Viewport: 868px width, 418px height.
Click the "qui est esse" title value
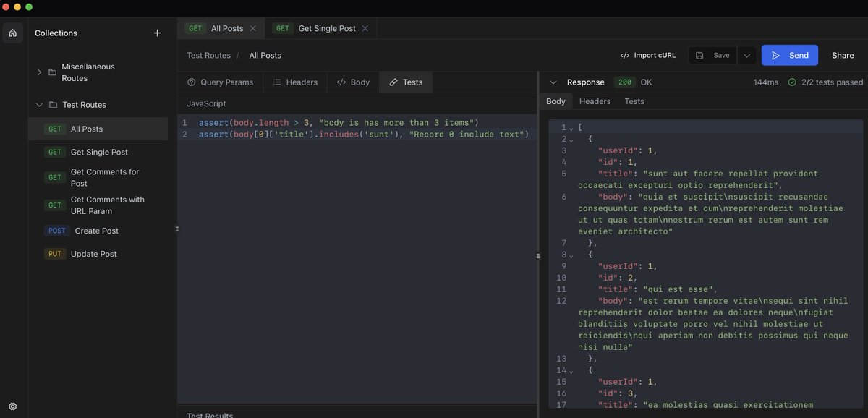pos(677,289)
